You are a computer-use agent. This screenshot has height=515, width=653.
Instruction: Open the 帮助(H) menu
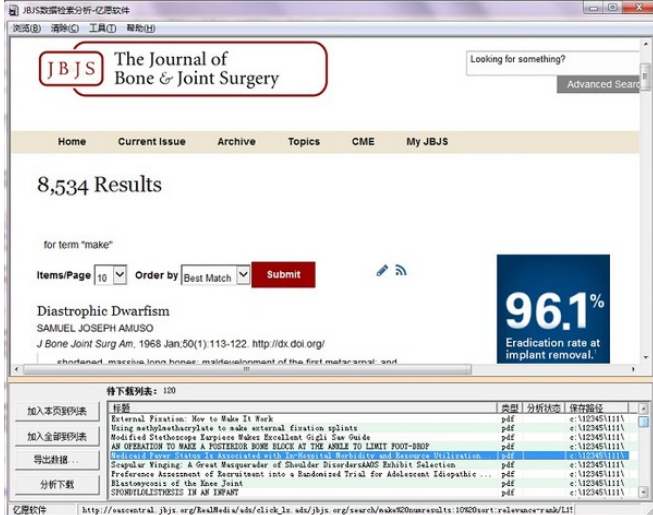click(x=141, y=28)
